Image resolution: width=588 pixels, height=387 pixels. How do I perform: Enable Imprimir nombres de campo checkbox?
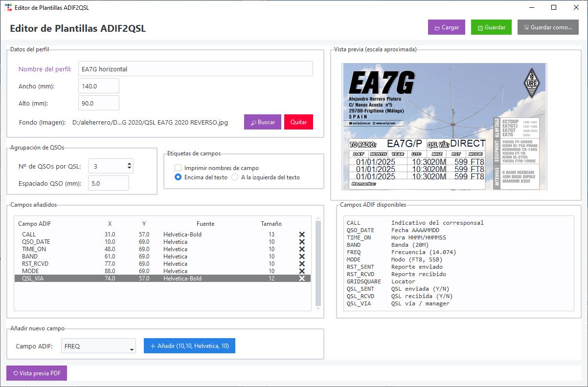(x=178, y=168)
